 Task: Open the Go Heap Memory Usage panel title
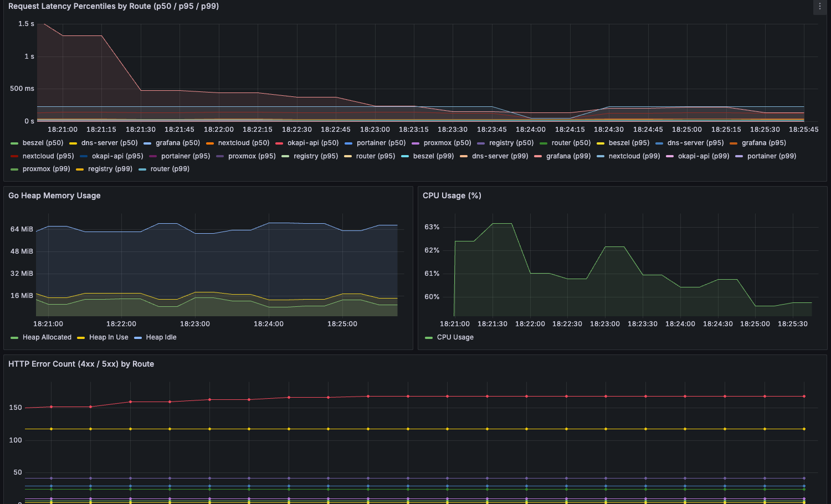pyautogui.click(x=54, y=196)
